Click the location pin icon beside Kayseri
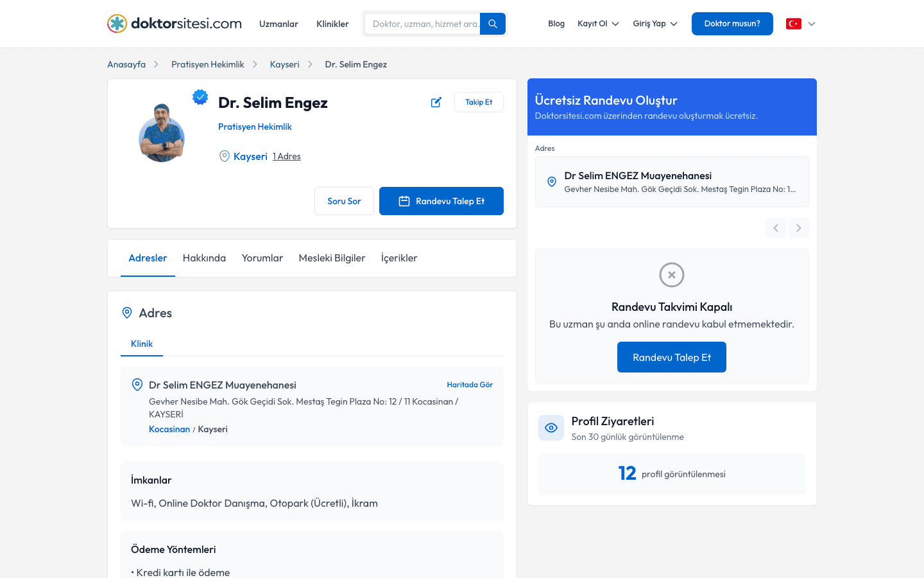Image resolution: width=924 pixels, height=578 pixels. click(225, 156)
